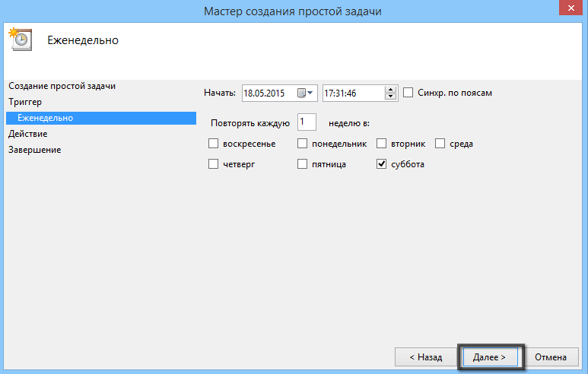Screen dimensions: 588x374
Task: Select 'Создание простой задачи' step
Action: [x=62, y=86]
